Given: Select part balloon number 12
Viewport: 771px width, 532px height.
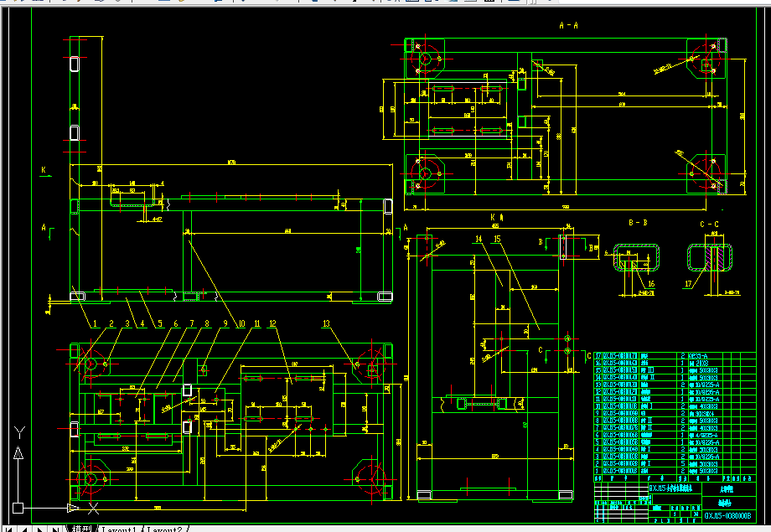Looking at the screenshot, I should 272,323.
